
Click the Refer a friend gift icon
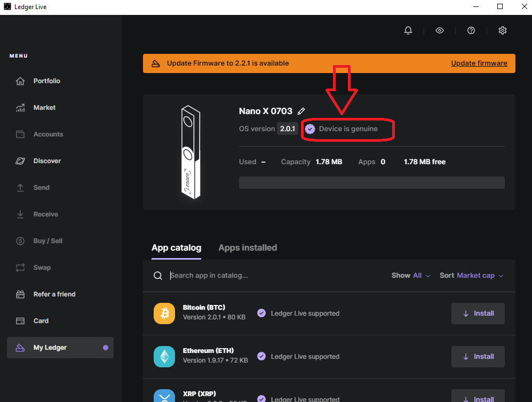click(20, 294)
